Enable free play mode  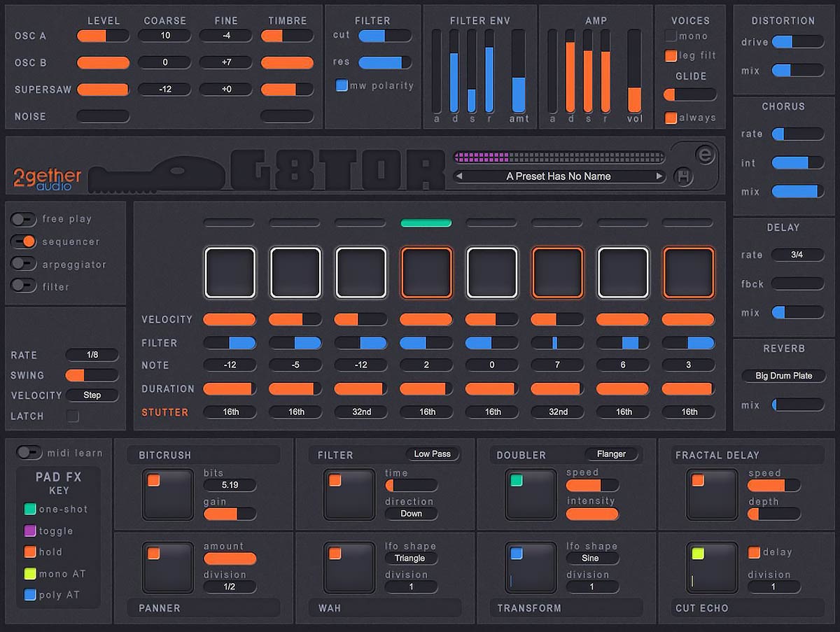click(23, 218)
